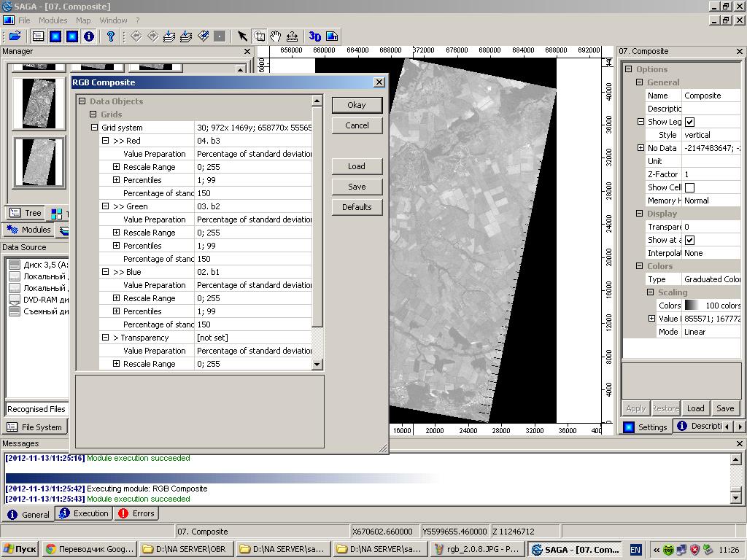Click the Red grid value 04. b3

click(x=209, y=141)
